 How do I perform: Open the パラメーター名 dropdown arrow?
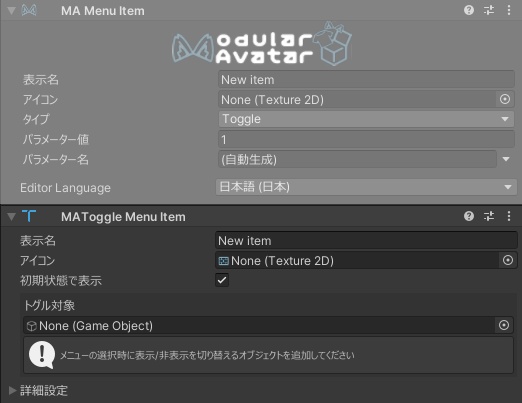(x=506, y=159)
